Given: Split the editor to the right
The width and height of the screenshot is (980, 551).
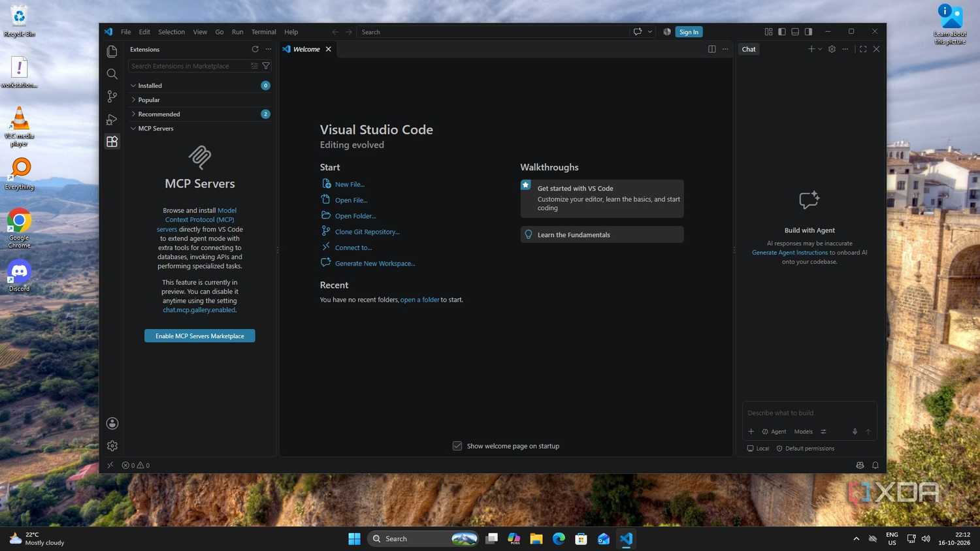Looking at the screenshot, I should pyautogui.click(x=712, y=49).
